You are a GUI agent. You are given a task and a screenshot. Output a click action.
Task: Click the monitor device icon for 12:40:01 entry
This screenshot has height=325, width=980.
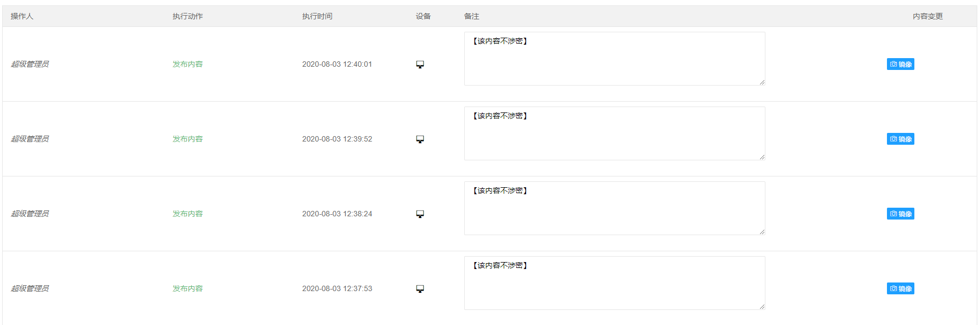pyautogui.click(x=420, y=65)
